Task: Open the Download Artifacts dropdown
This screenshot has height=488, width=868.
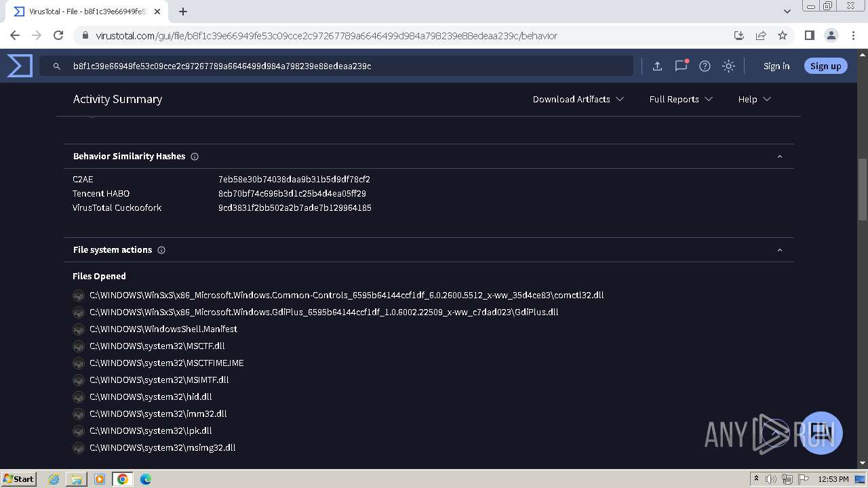Action: click(578, 99)
